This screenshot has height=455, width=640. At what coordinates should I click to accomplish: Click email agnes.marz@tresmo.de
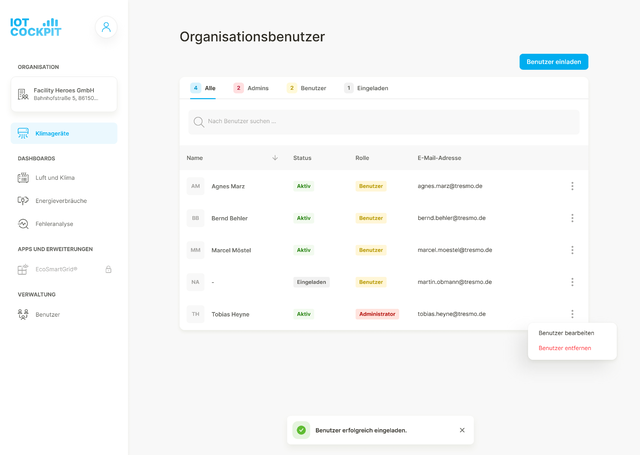450,186
